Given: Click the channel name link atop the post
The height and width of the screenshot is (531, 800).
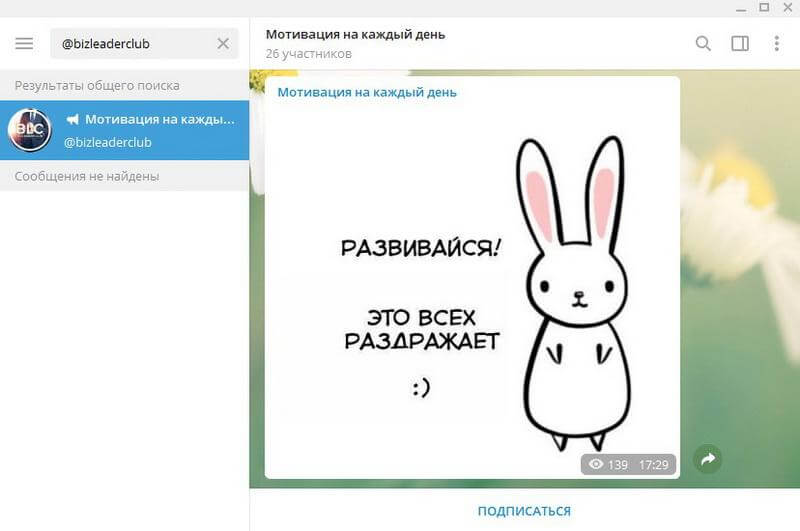Looking at the screenshot, I should click(x=367, y=93).
